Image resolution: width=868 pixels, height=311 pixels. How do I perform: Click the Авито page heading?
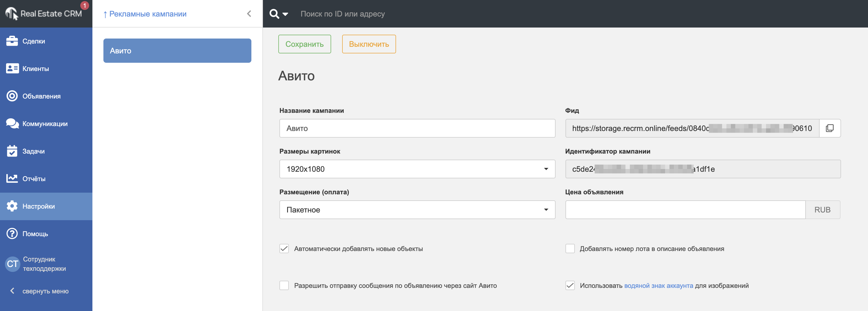[296, 76]
